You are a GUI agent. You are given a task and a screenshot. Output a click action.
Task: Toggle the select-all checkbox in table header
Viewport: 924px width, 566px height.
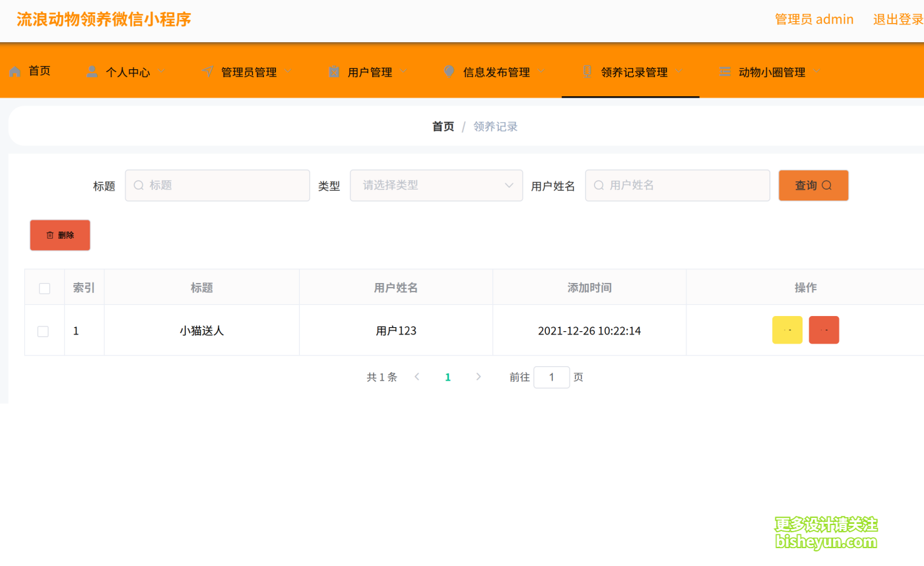[x=44, y=288]
